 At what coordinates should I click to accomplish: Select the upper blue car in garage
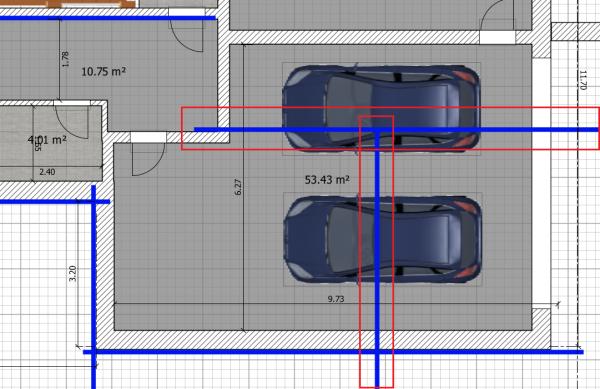pyautogui.click(x=381, y=109)
